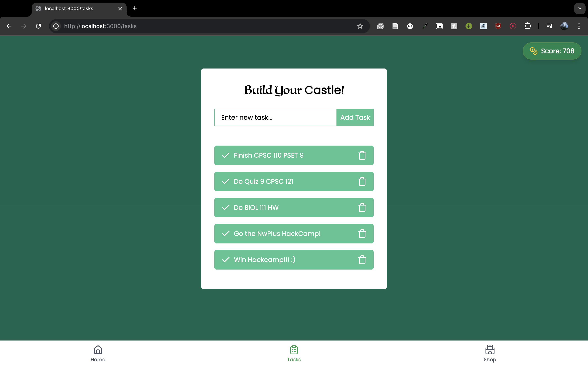Bookmark this page with the star icon
This screenshot has width=588, height=367.
(360, 26)
